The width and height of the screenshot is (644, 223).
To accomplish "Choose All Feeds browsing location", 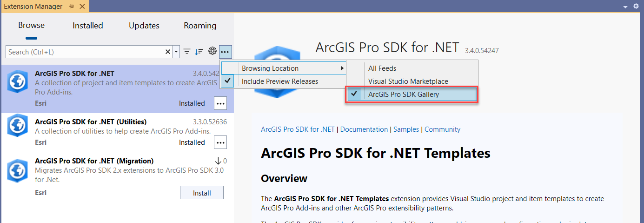I will click(382, 68).
